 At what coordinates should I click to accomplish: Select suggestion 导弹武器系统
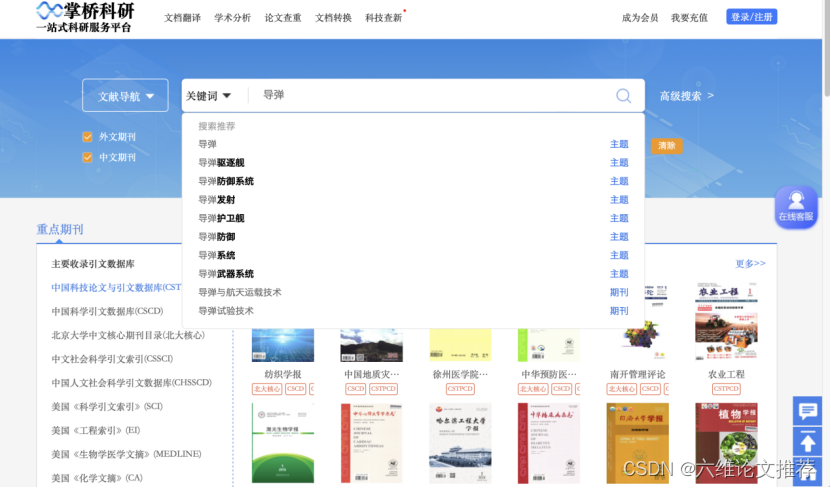coord(413,274)
